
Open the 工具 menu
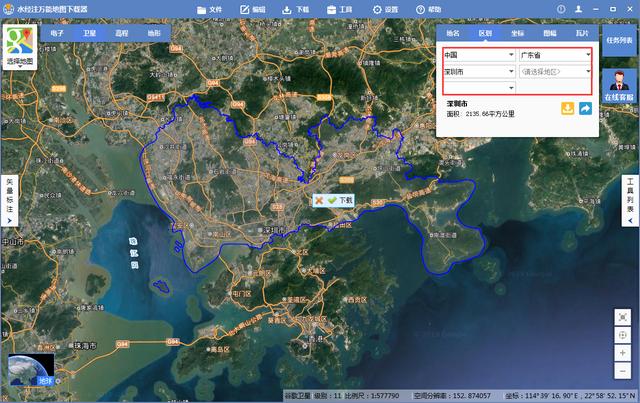pyautogui.click(x=341, y=8)
